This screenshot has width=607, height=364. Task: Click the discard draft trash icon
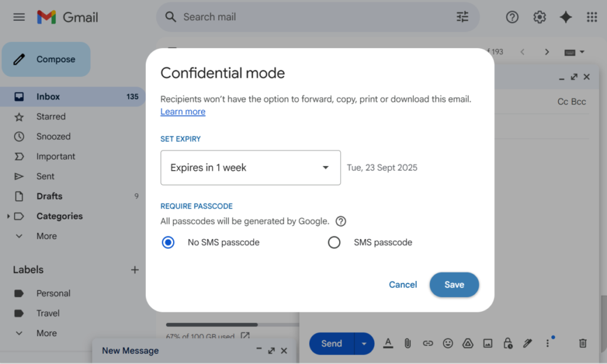click(x=583, y=343)
